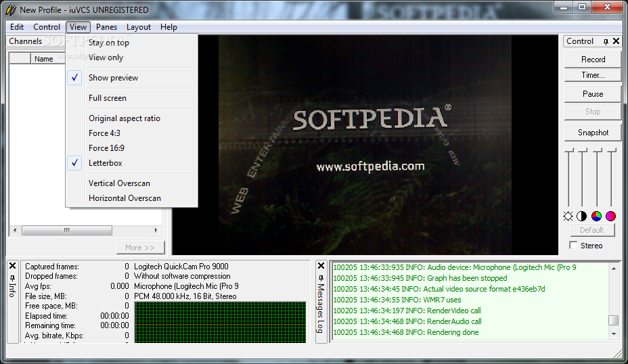Take a Snapshot
The height and width of the screenshot is (364, 628).
593,133
